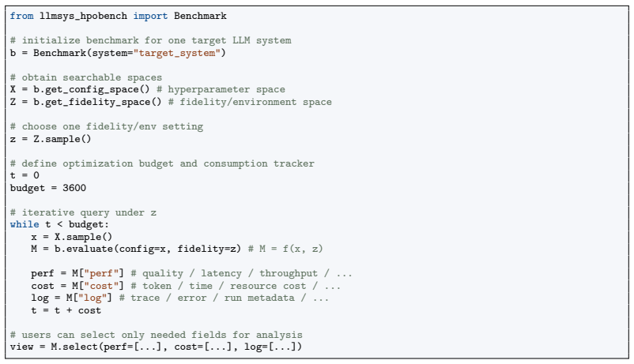The height and width of the screenshot is (364, 634).
Task: Click the 'while' keyword
Action: click(25, 224)
